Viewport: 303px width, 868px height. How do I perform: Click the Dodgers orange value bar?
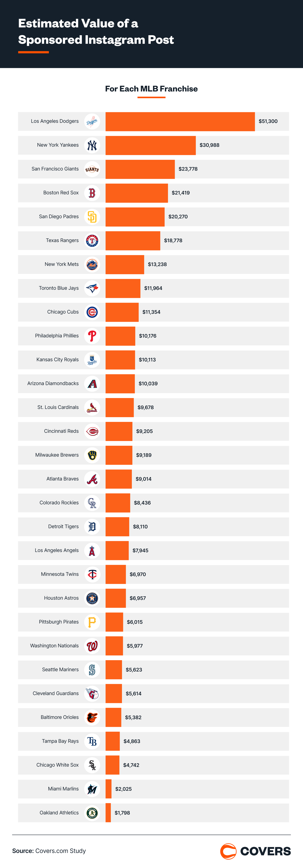[180, 122]
